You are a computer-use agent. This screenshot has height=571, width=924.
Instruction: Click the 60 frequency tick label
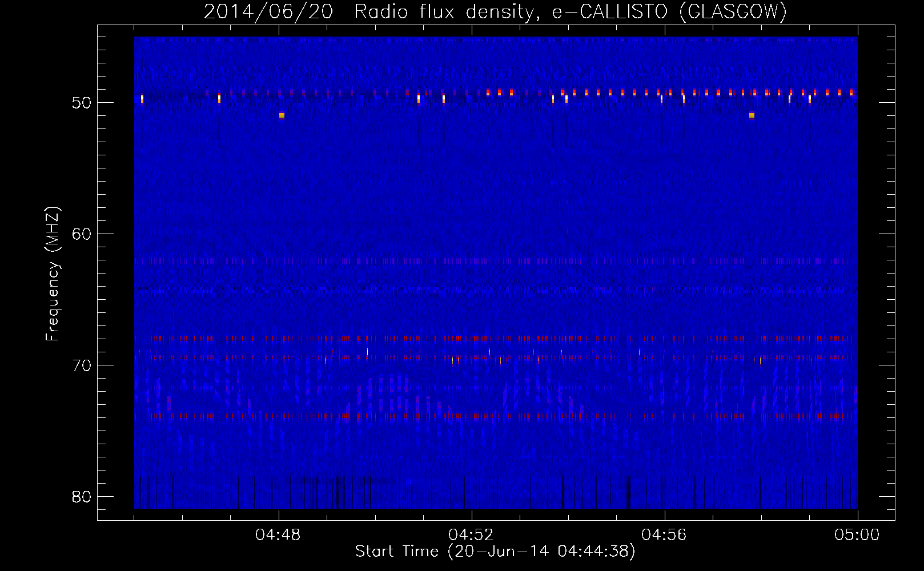82,234
